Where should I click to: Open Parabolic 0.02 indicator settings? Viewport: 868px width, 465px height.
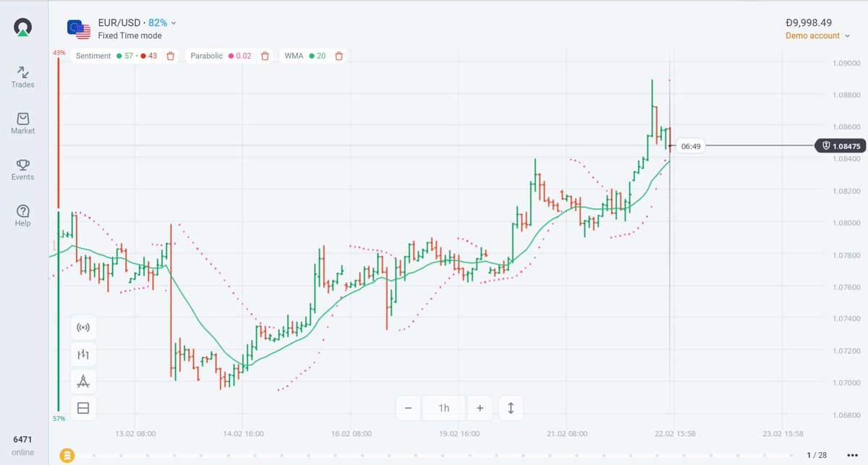click(x=221, y=56)
